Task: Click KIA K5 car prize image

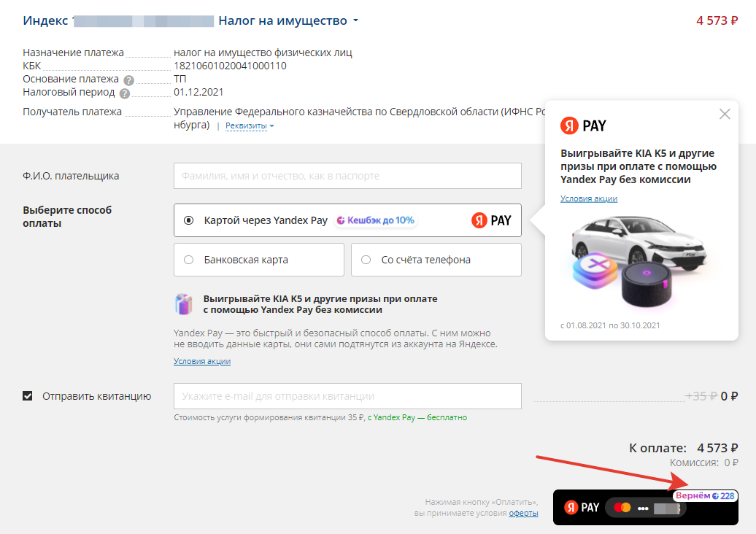Action: coord(639,244)
